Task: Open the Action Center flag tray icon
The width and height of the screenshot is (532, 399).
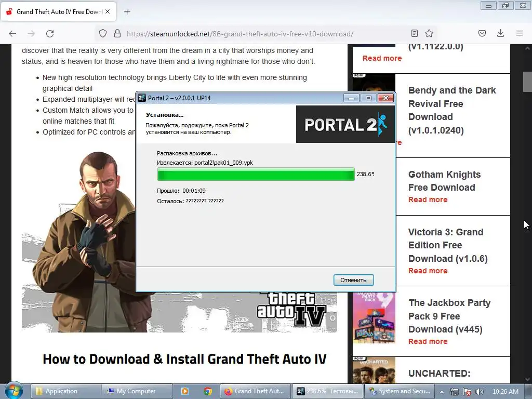Action: [x=467, y=392]
